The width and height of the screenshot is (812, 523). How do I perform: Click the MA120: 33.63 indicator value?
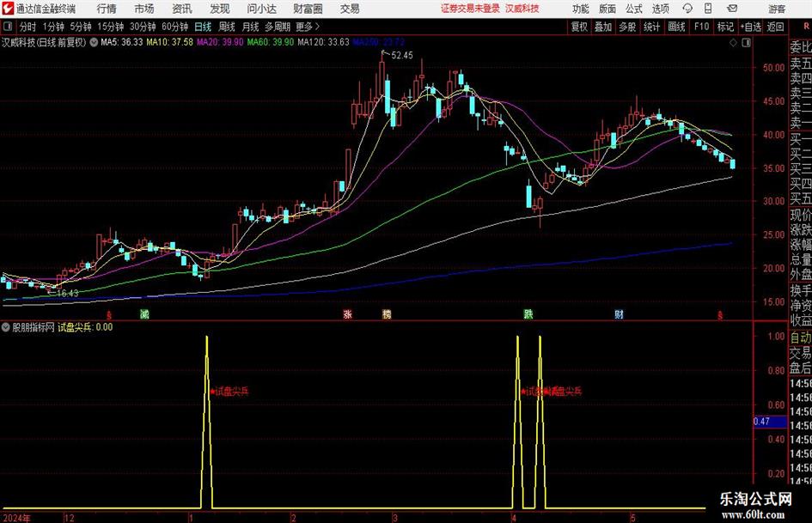[x=324, y=42]
